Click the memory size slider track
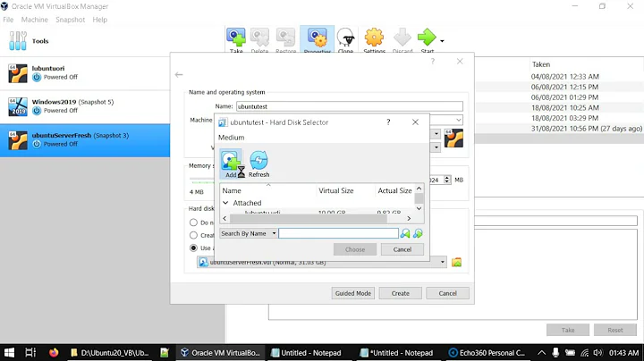Viewport: 644px width, 361px height. pyautogui.click(x=201, y=180)
